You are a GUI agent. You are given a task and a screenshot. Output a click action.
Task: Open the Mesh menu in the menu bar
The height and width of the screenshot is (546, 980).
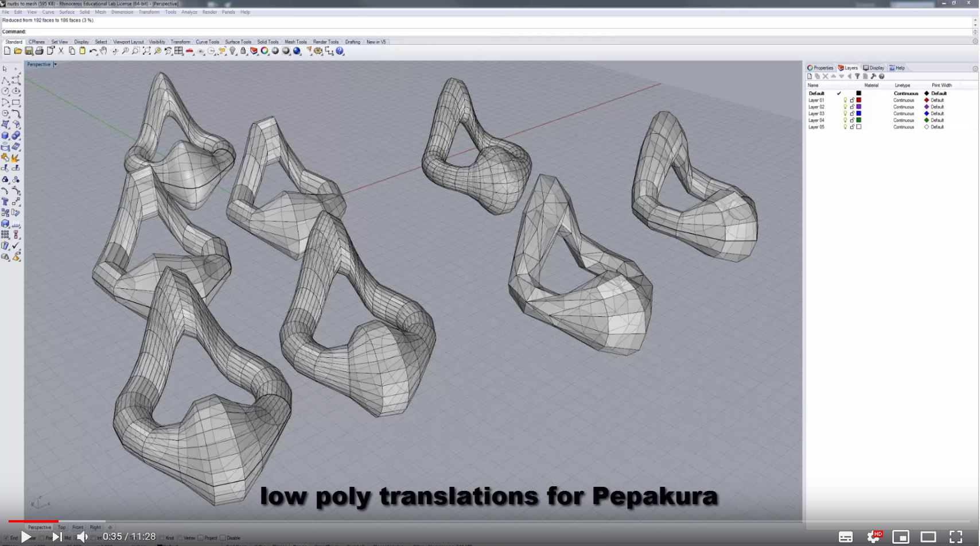[x=100, y=11]
